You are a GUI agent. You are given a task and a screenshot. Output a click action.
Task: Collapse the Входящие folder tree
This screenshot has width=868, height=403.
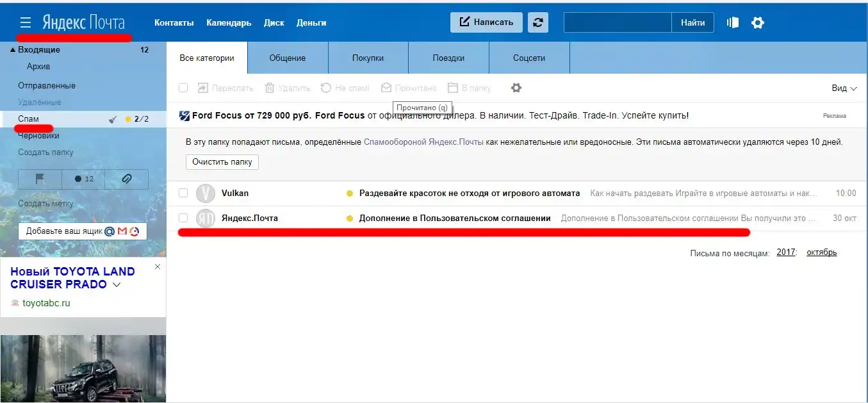13,50
